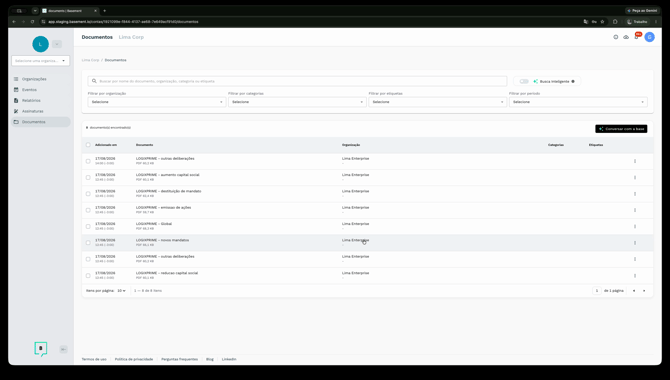
Task: Select the checkbox for the emissao de ações document
Action: (x=88, y=210)
